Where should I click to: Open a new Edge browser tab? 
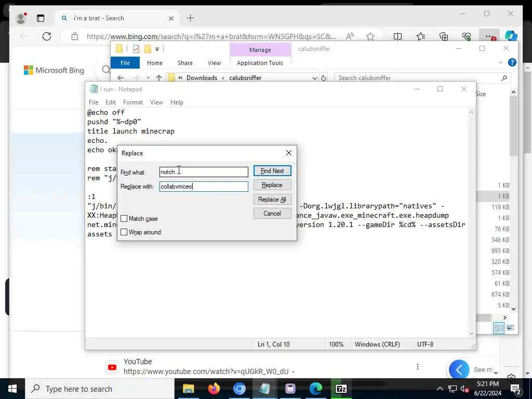(191, 18)
